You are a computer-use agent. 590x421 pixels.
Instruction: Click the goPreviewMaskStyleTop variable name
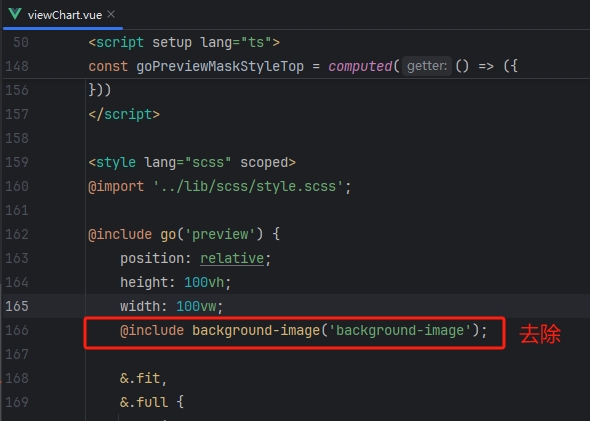pyautogui.click(x=220, y=66)
